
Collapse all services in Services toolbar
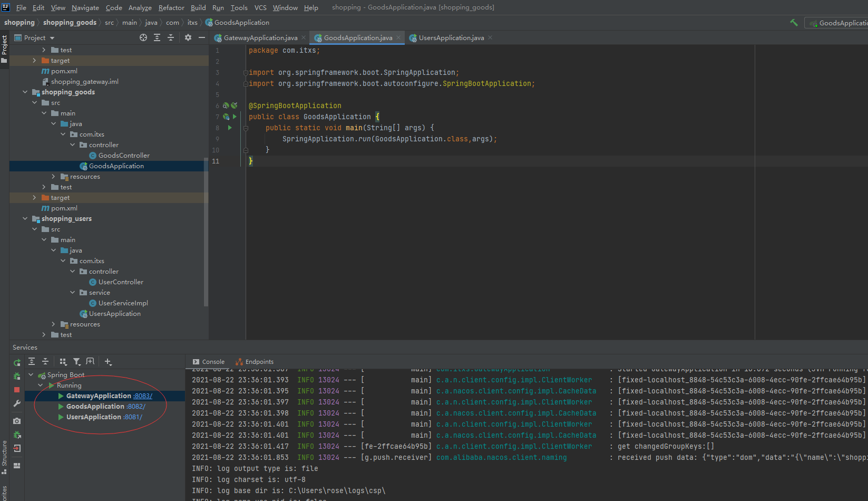click(x=45, y=361)
